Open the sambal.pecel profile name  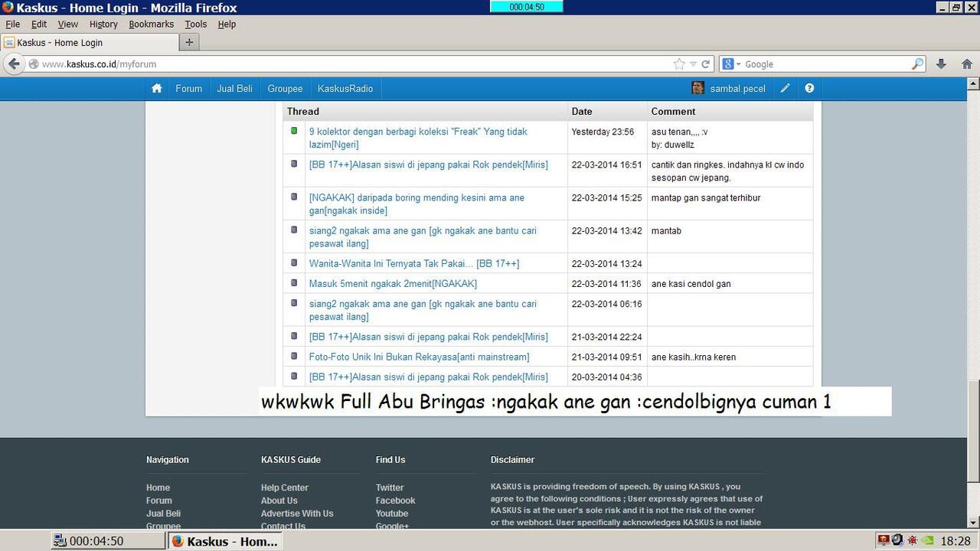(x=737, y=88)
